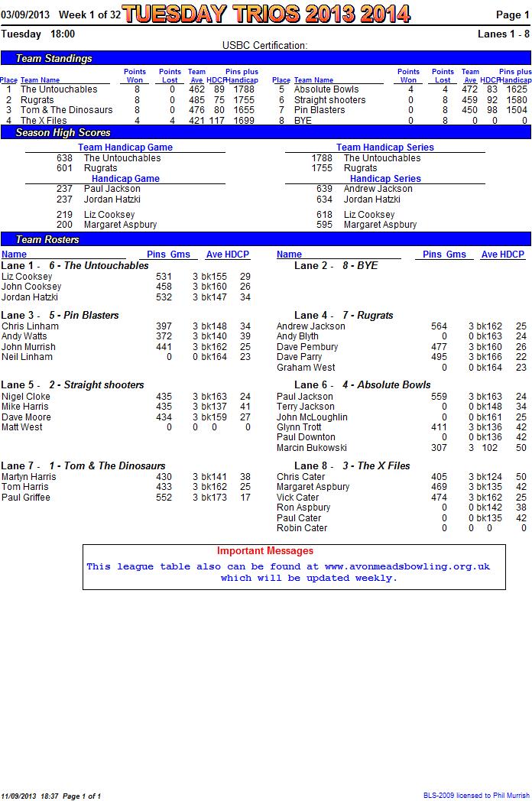Screen dimensions: 532x801
Task: Click the "Team Handicap Series" heading
Action: pos(384,147)
